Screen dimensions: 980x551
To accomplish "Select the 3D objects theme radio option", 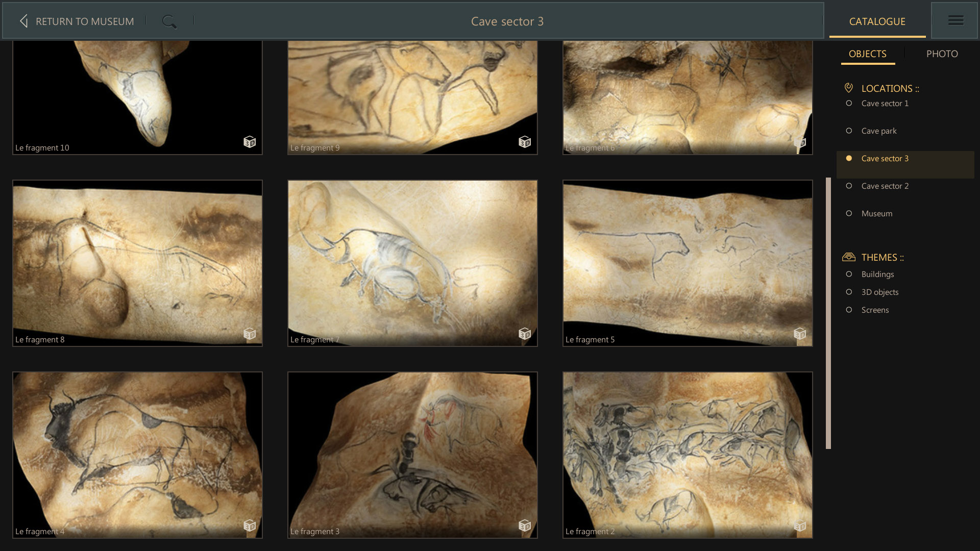I will click(849, 292).
